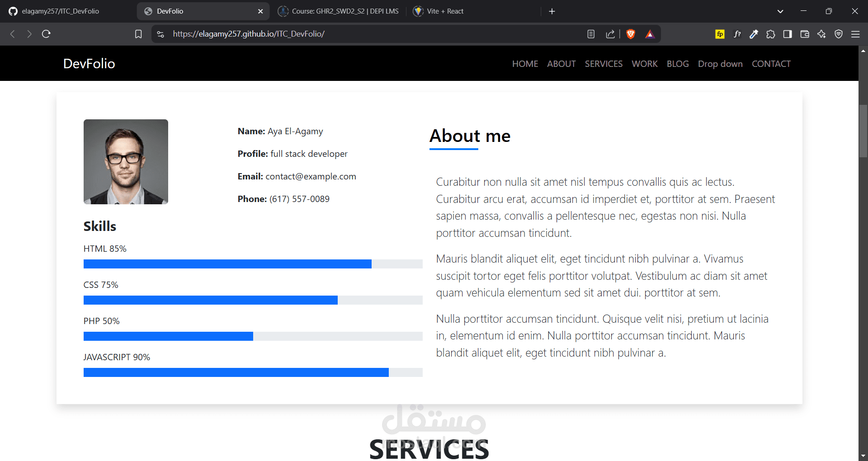Open the VPN shield icon
The height and width of the screenshot is (461, 868).
point(839,34)
